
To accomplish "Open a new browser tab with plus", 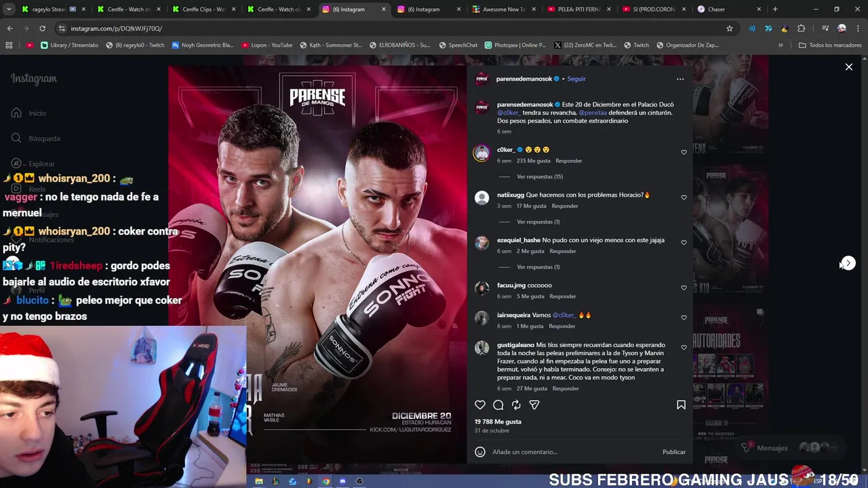I will (775, 9).
